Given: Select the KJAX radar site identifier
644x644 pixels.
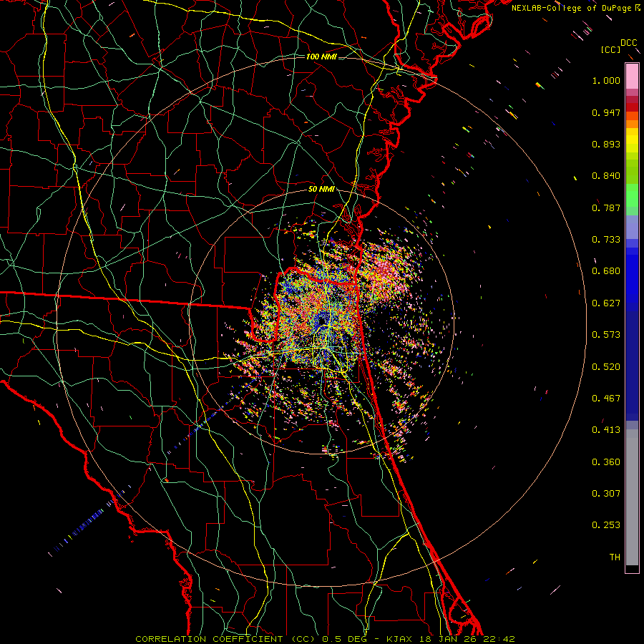Looking at the screenshot, I should click(x=399, y=639).
